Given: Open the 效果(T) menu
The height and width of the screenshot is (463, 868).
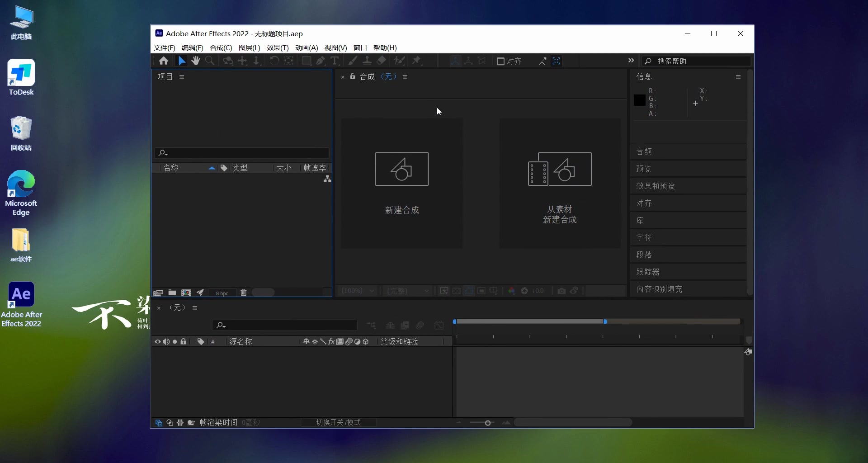Looking at the screenshot, I should coord(277,48).
